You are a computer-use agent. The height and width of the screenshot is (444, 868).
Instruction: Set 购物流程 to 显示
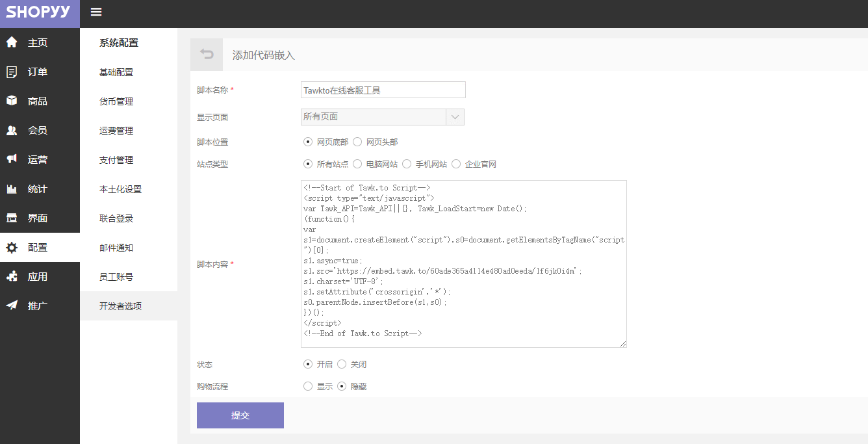308,386
